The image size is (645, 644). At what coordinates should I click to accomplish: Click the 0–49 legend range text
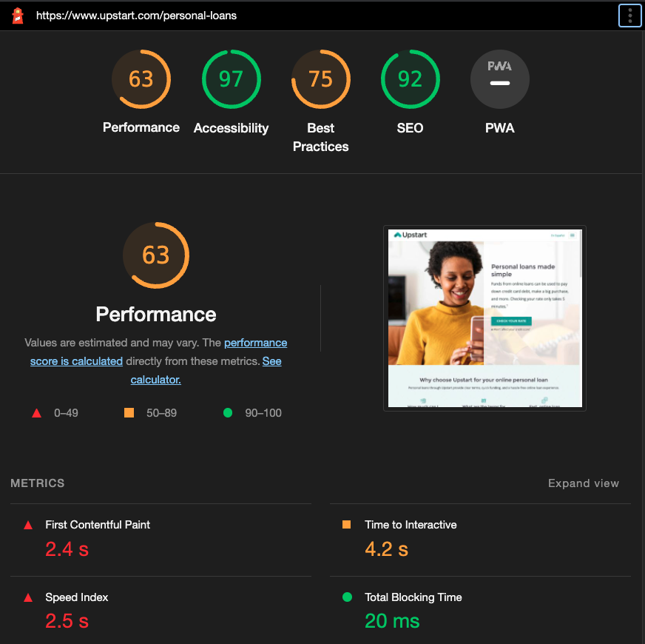[67, 412]
